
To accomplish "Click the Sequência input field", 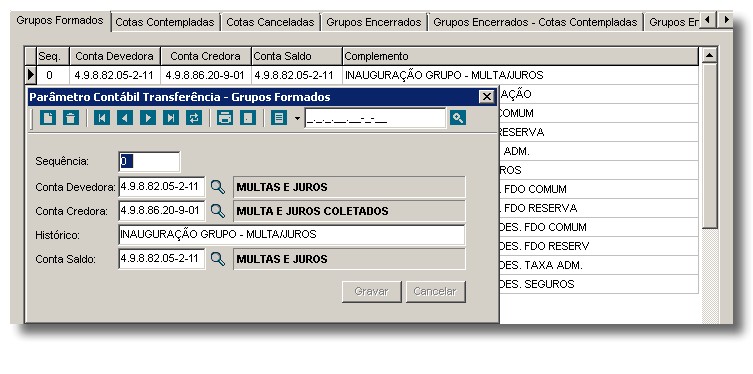I will 149,162.
